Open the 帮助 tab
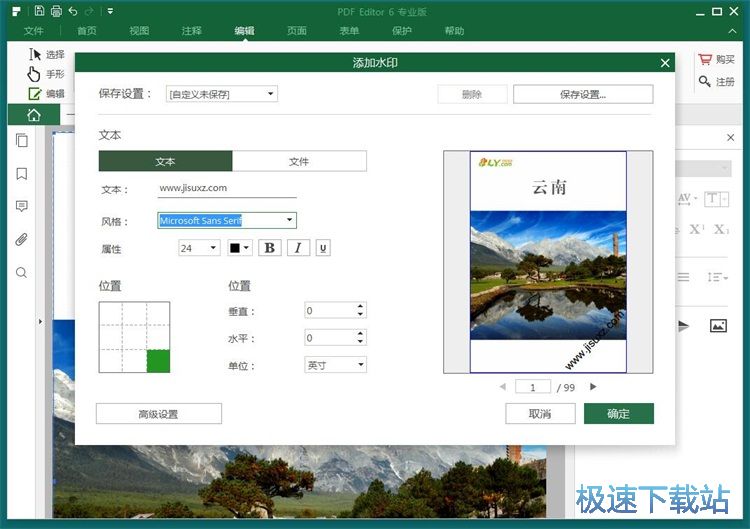The image size is (750, 529). pos(454,31)
